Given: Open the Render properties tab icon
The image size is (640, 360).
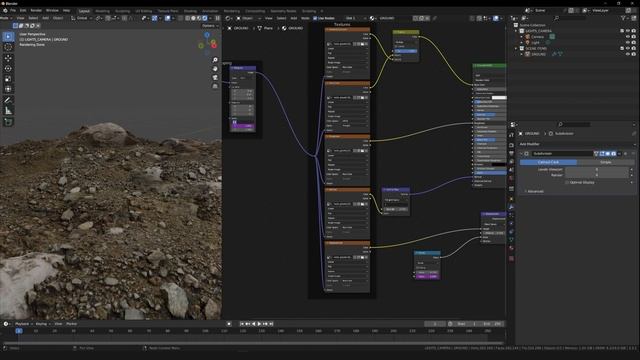Looking at the screenshot, I should [511, 144].
